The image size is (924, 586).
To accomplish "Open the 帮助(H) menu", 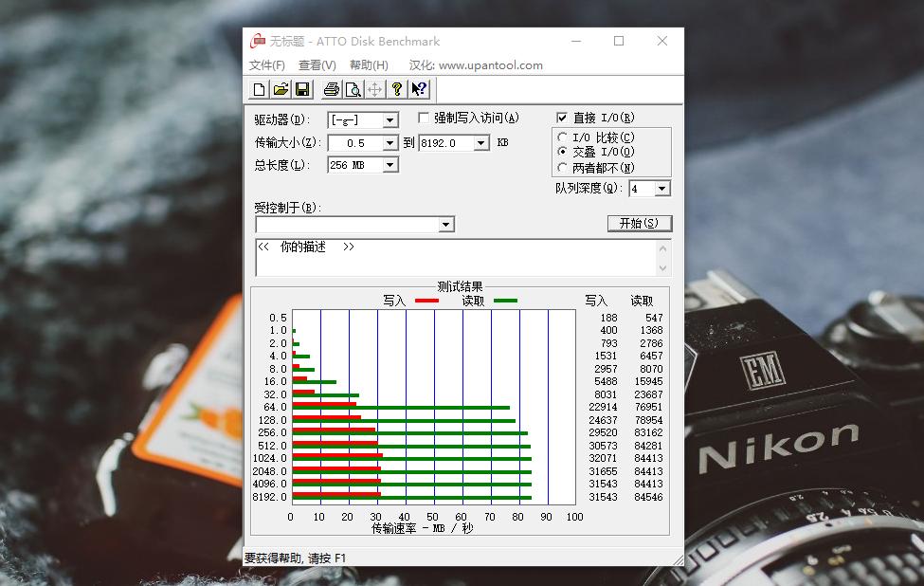I will (x=369, y=65).
